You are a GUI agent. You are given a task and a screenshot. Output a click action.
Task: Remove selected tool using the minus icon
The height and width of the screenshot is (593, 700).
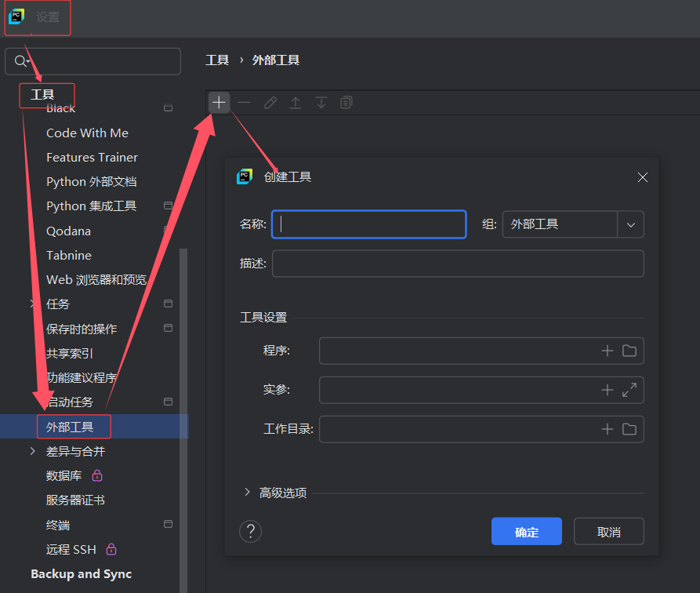pyautogui.click(x=244, y=102)
